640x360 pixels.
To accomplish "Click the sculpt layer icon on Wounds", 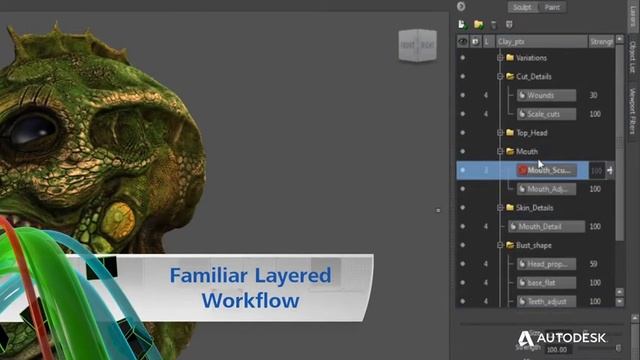I will pos(522,95).
